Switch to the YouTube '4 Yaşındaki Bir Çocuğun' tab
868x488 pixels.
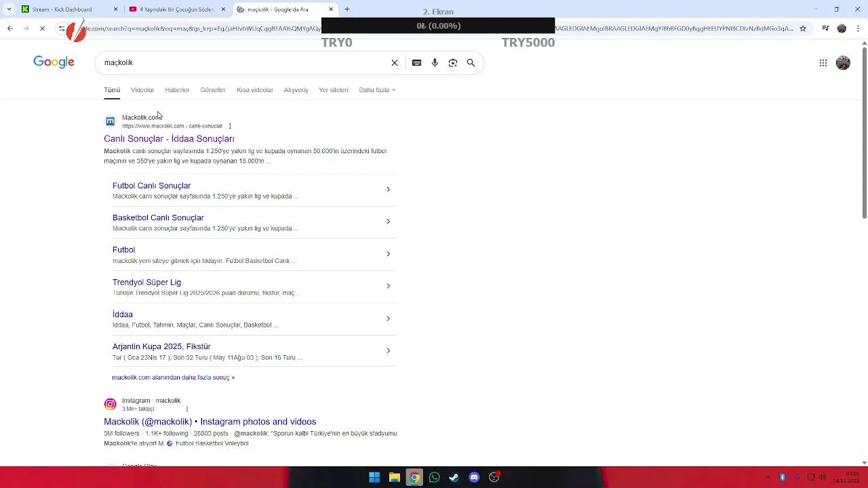click(x=176, y=9)
